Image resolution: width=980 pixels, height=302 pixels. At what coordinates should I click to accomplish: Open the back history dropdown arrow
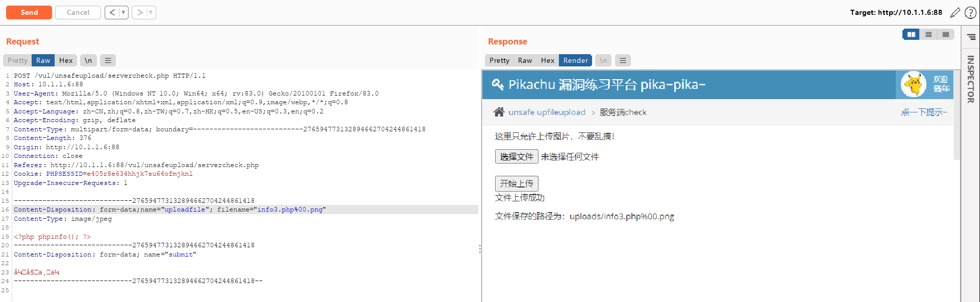coord(124,12)
